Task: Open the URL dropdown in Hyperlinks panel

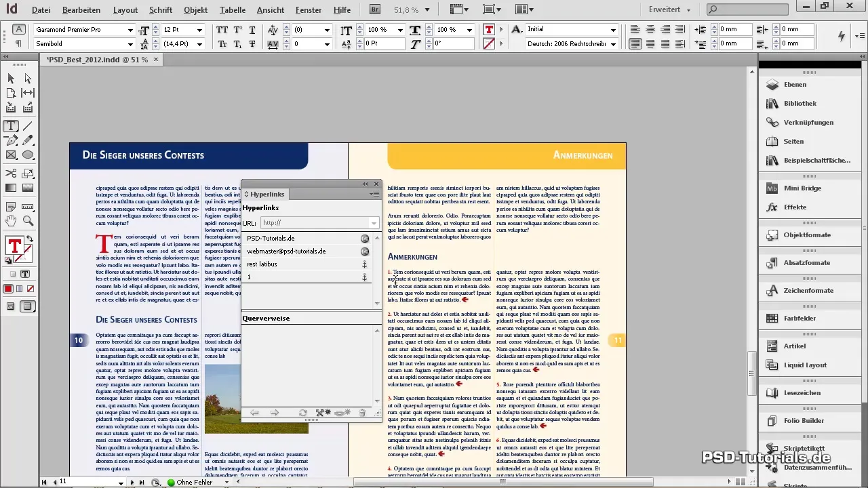Action: pyautogui.click(x=374, y=223)
